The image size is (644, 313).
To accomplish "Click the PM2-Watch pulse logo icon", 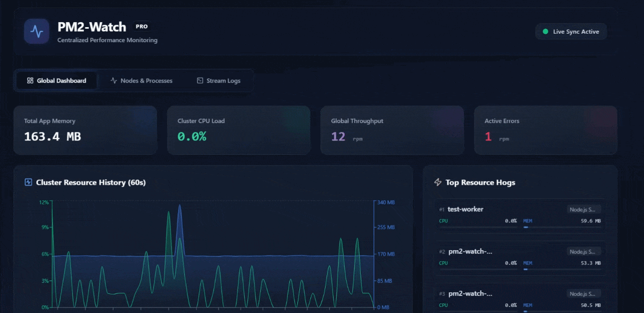I will [37, 32].
